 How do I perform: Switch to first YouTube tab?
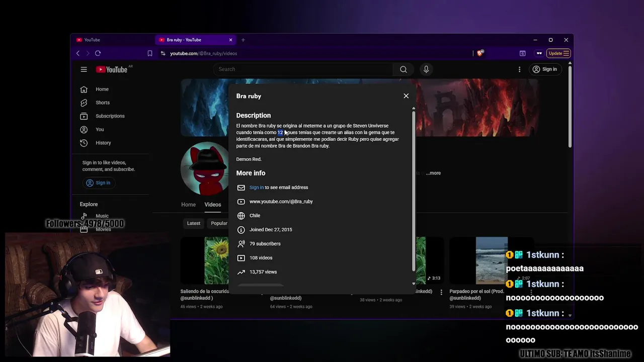coord(113,40)
